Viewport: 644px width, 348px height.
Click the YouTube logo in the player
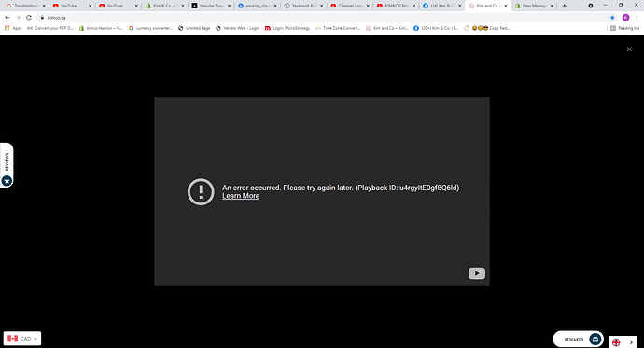[476, 273]
